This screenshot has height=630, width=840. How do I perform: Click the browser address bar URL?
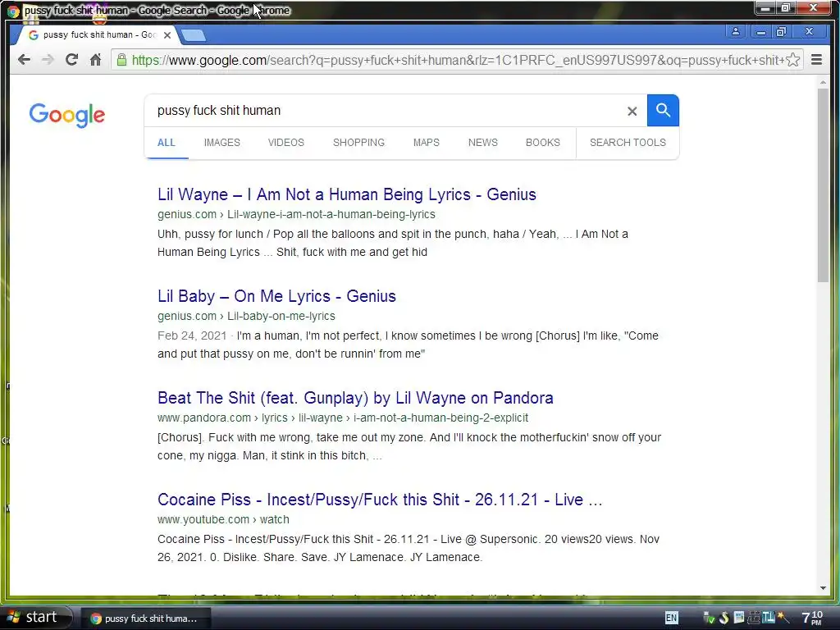click(458, 60)
